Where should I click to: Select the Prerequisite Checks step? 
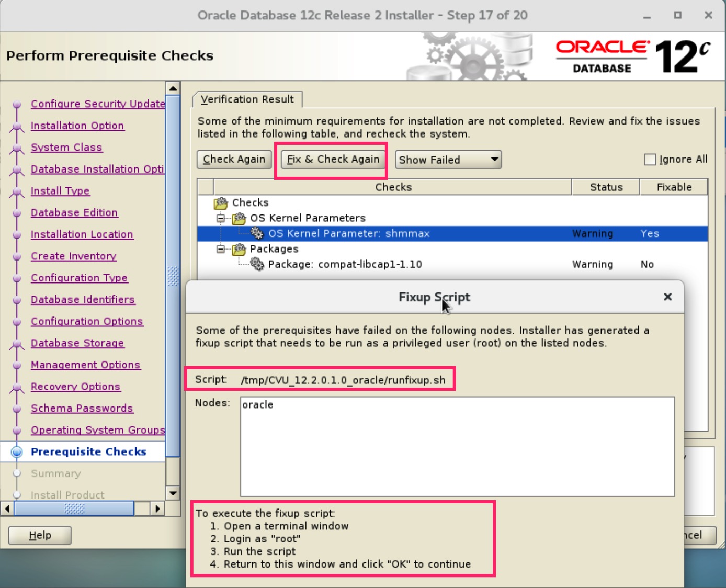pyautogui.click(x=88, y=451)
